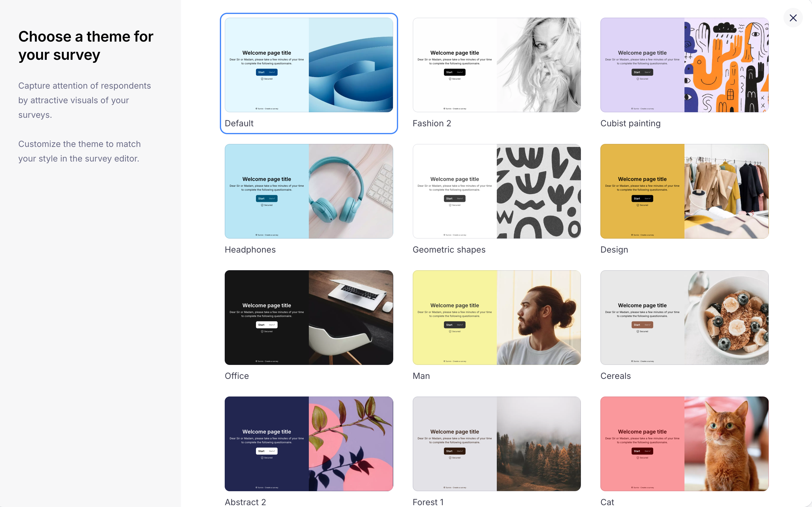Close the theme chooser dialog
This screenshot has height=507, width=812.
(x=793, y=18)
